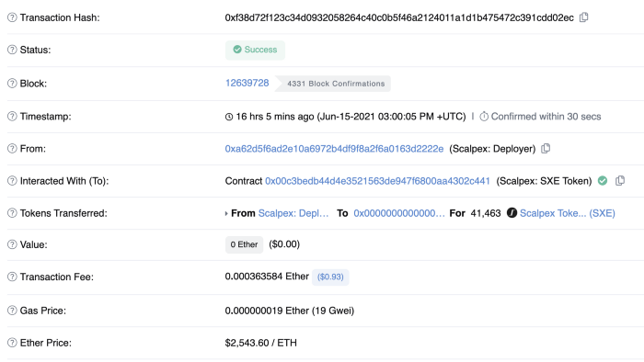
Task: Open help icon beside Timestamp
Action: (12, 116)
